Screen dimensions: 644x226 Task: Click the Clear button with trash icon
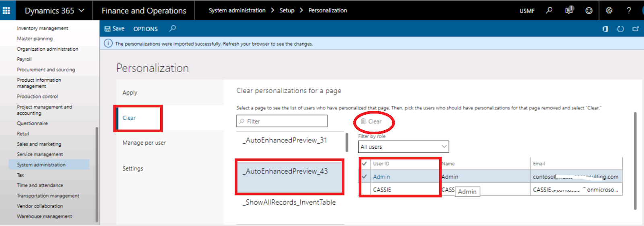371,121
